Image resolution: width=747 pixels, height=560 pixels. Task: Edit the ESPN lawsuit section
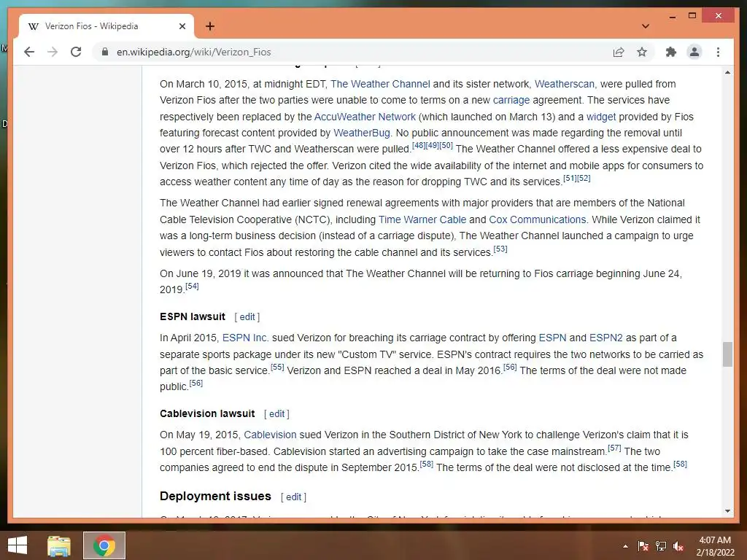(x=247, y=316)
